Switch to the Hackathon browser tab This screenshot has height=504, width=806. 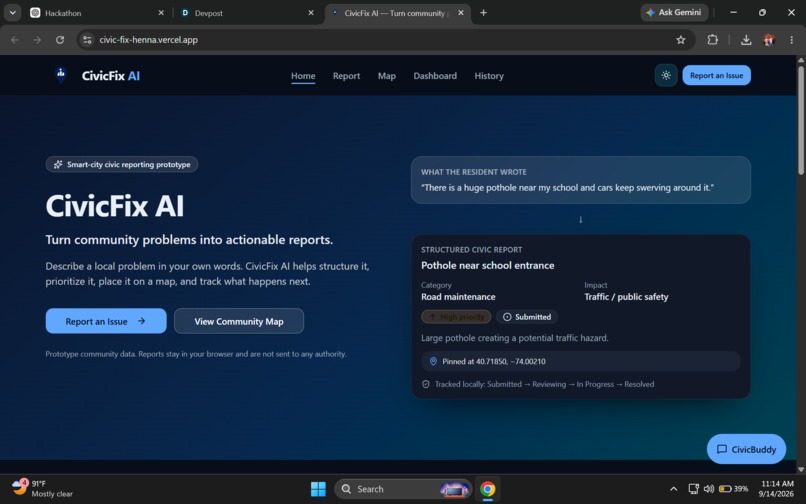(95, 13)
